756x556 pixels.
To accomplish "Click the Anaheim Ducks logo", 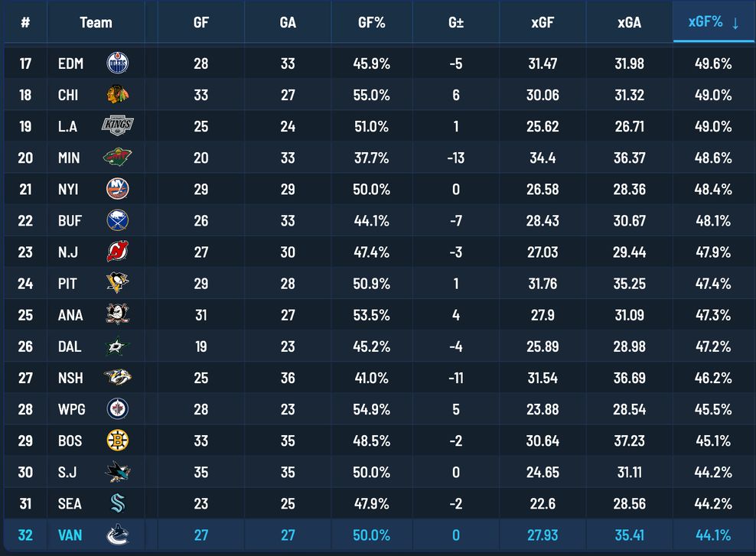I will click(x=116, y=314).
